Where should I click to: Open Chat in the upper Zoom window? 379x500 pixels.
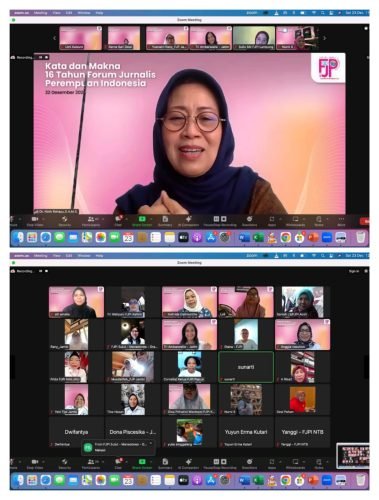[x=118, y=221]
